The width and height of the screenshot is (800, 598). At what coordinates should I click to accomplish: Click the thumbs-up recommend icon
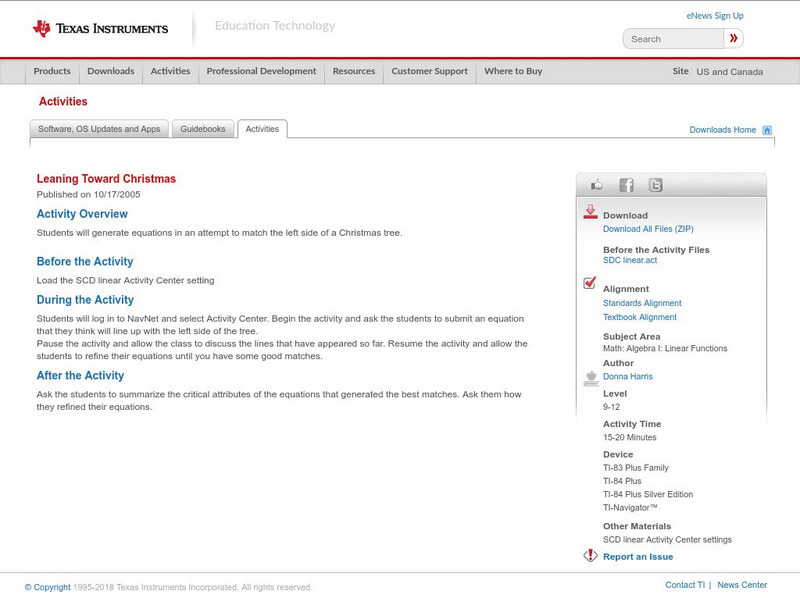tap(599, 184)
